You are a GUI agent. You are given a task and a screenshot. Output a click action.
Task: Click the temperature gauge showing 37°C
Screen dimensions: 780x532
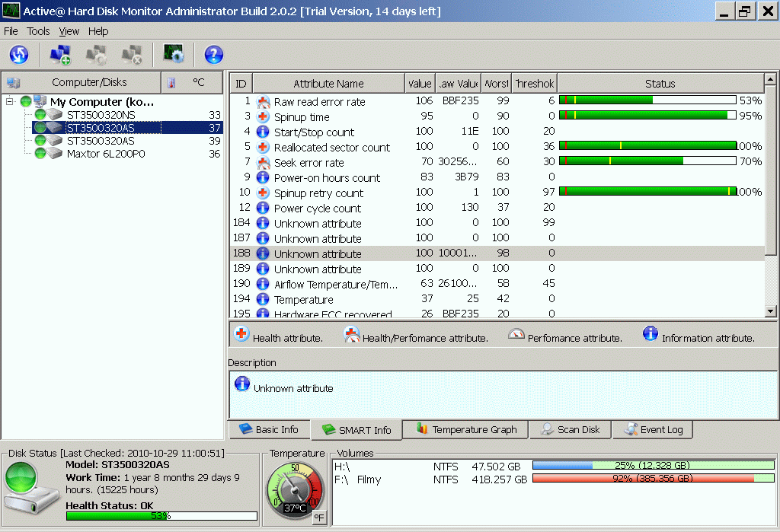click(293, 490)
